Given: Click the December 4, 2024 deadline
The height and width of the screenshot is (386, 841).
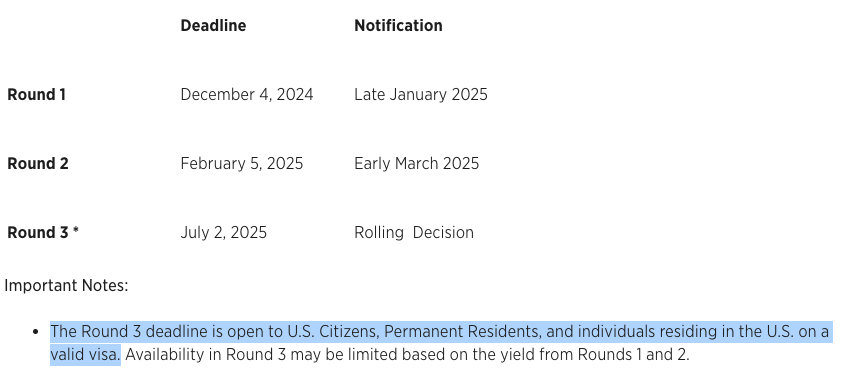Looking at the screenshot, I should [247, 95].
